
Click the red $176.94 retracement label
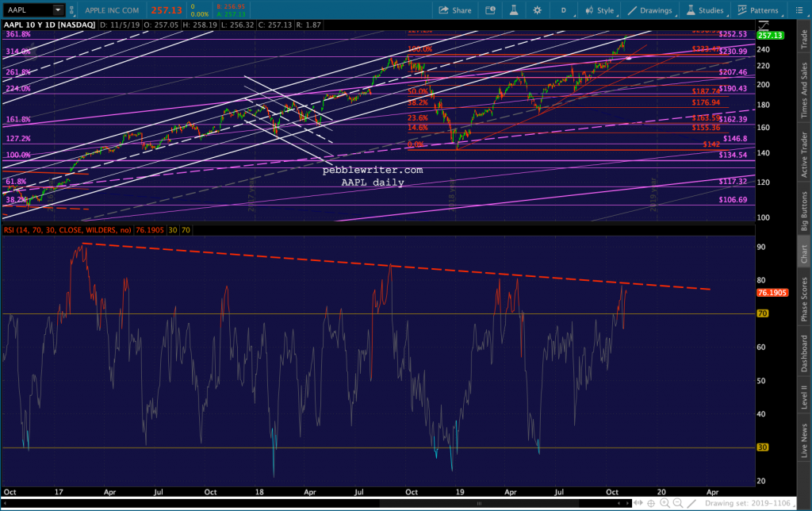click(706, 102)
